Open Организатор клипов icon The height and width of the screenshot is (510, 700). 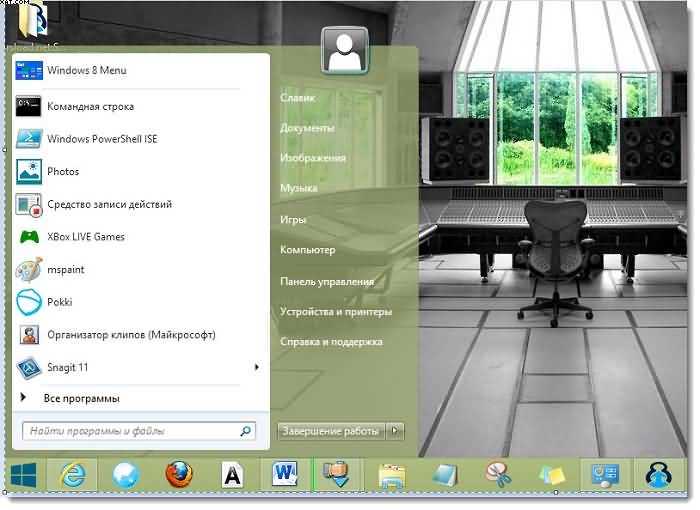click(x=29, y=335)
